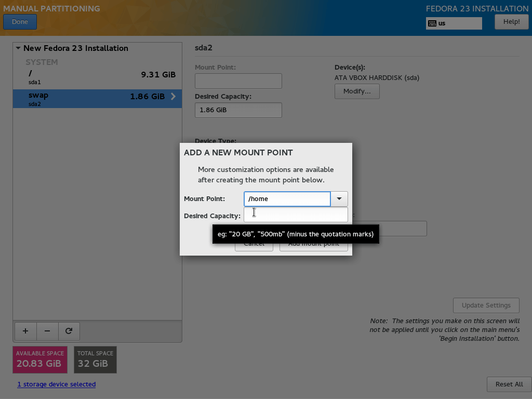Click the Reset All button
This screenshot has height=399, width=532.
pos(509,384)
